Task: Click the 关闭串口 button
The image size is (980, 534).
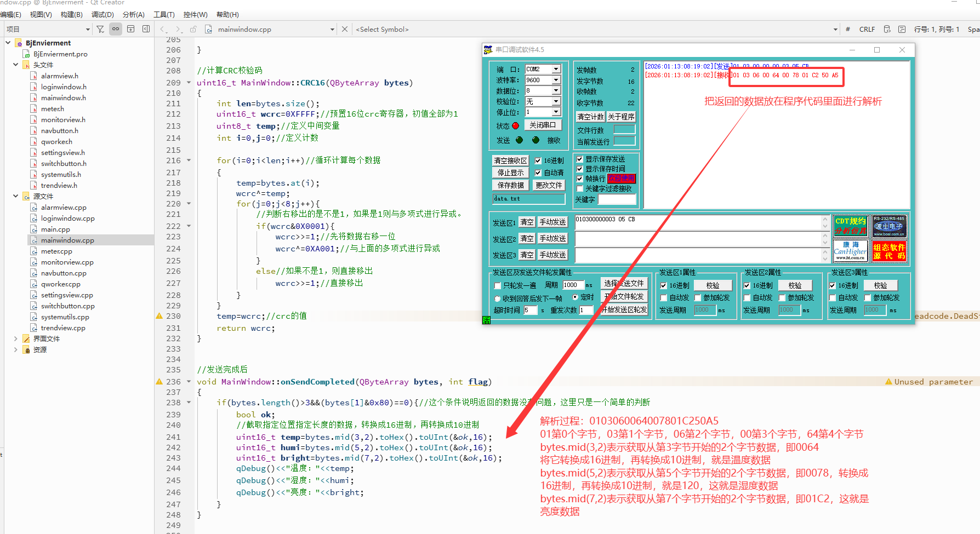Action: point(543,125)
